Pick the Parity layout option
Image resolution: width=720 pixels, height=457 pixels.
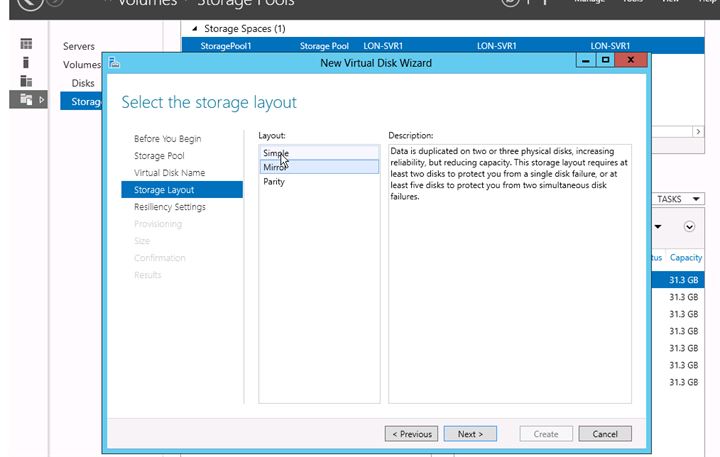coord(274,182)
